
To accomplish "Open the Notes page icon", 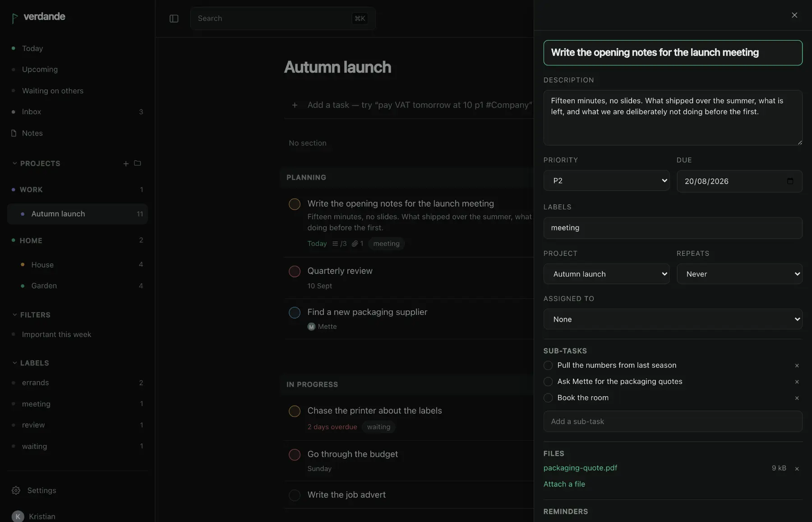I will click(x=14, y=133).
